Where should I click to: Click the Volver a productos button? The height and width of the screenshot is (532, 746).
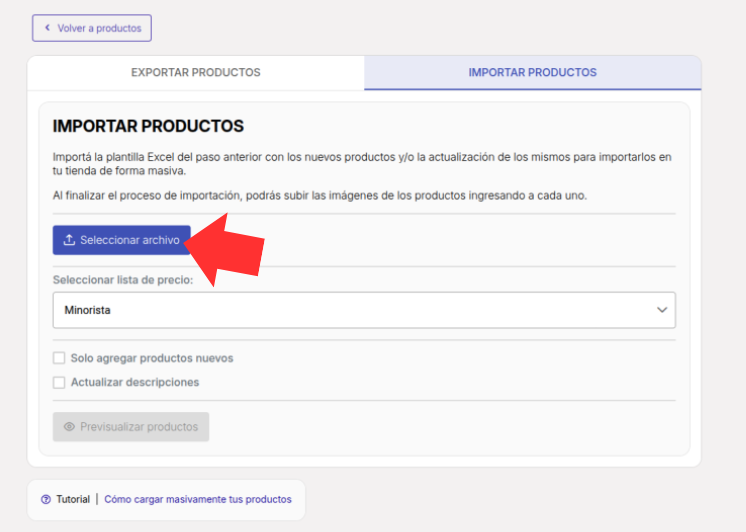[92, 28]
